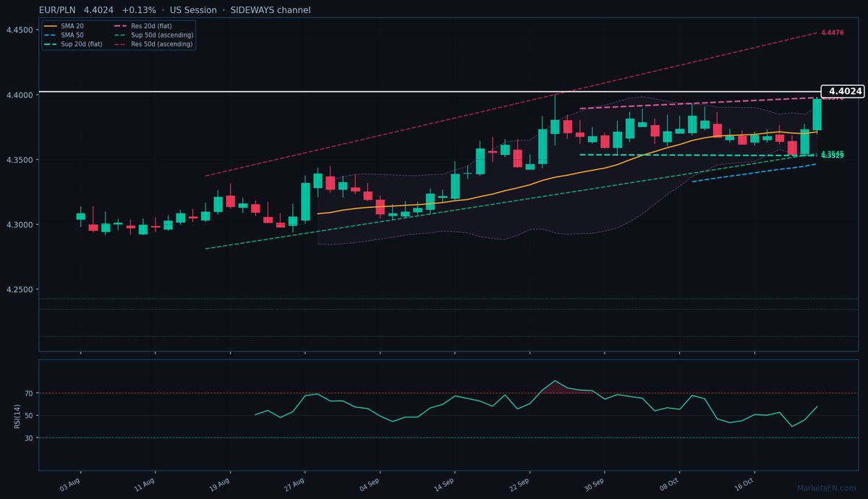Image resolution: width=868 pixels, height=499 pixels.
Task: Click the 4.3000 price axis label
Action: pyautogui.click(x=20, y=225)
